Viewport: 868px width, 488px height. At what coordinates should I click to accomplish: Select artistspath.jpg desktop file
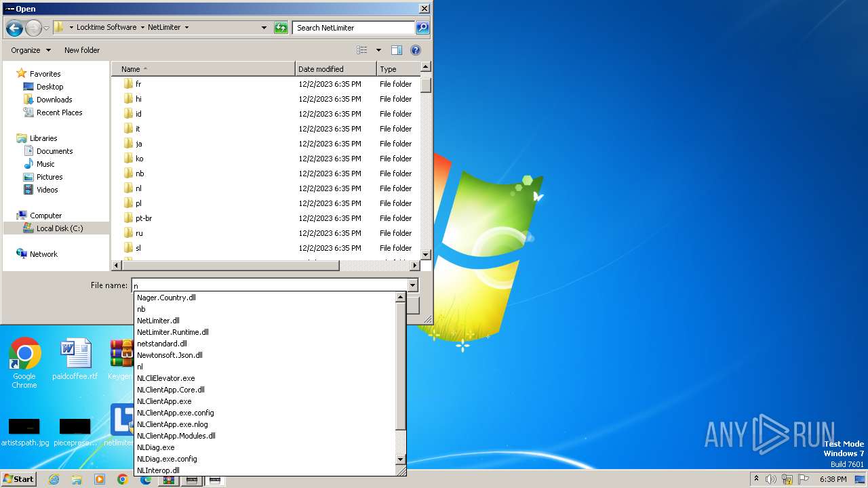click(24, 432)
